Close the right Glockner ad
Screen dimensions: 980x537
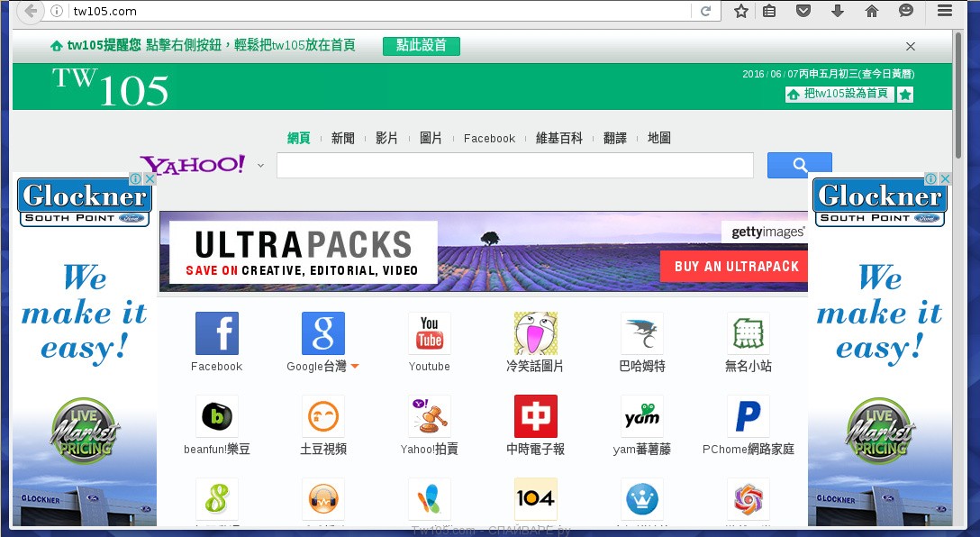click(x=946, y=178)
